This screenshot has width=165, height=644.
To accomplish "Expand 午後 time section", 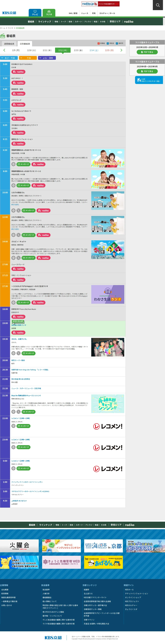I will [x=28, y=58].
